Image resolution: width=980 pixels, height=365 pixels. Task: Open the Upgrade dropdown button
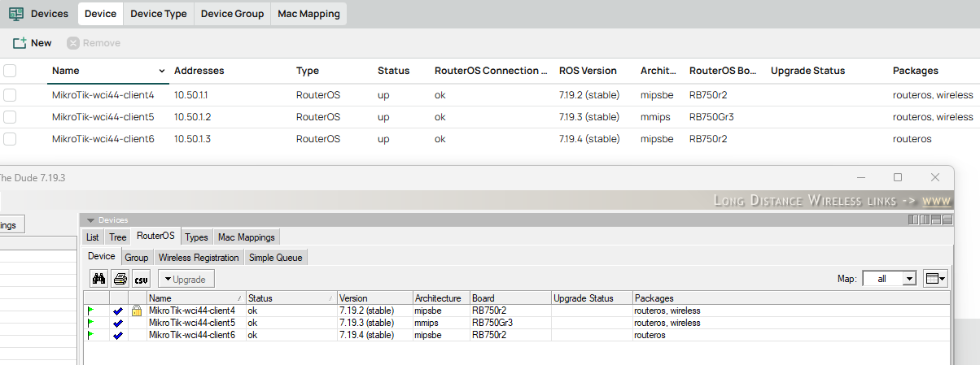[186, 279]
